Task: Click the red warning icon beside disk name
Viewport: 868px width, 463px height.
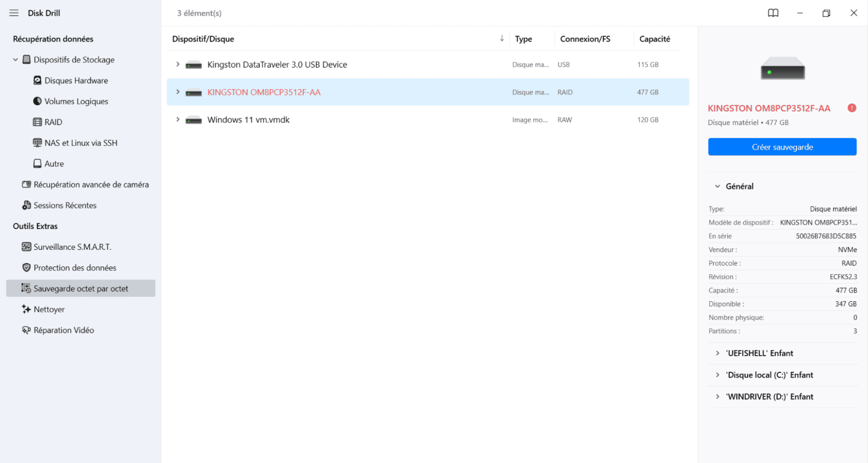Action: point(852,108)
